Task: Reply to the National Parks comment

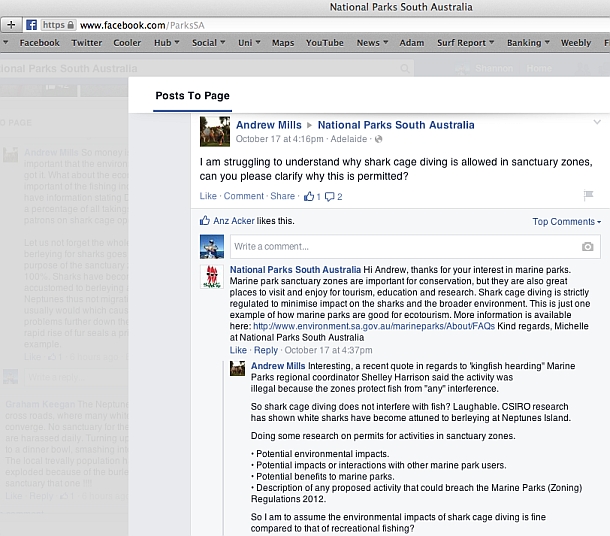Action: (266, 350)
